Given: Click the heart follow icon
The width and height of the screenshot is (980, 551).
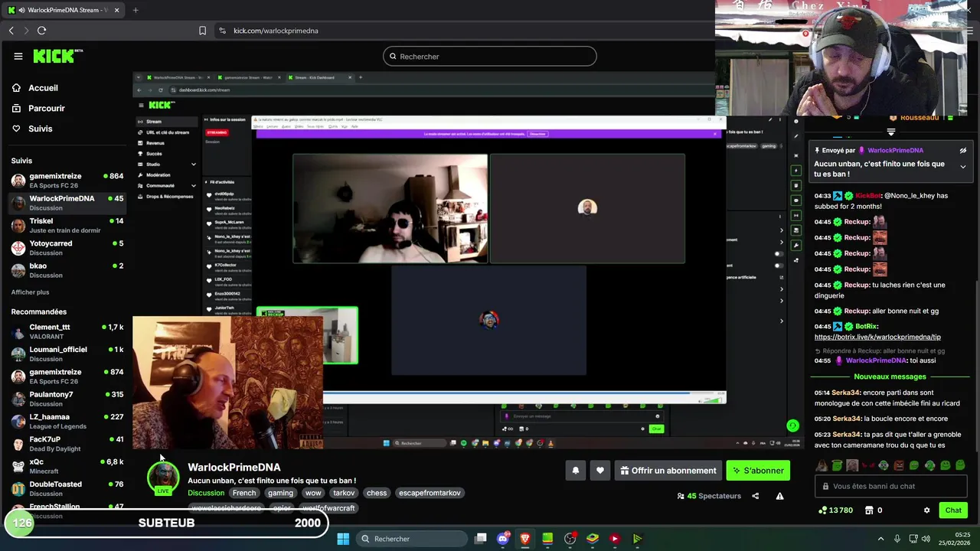Looking at the screenshot, I should point(600,471).
